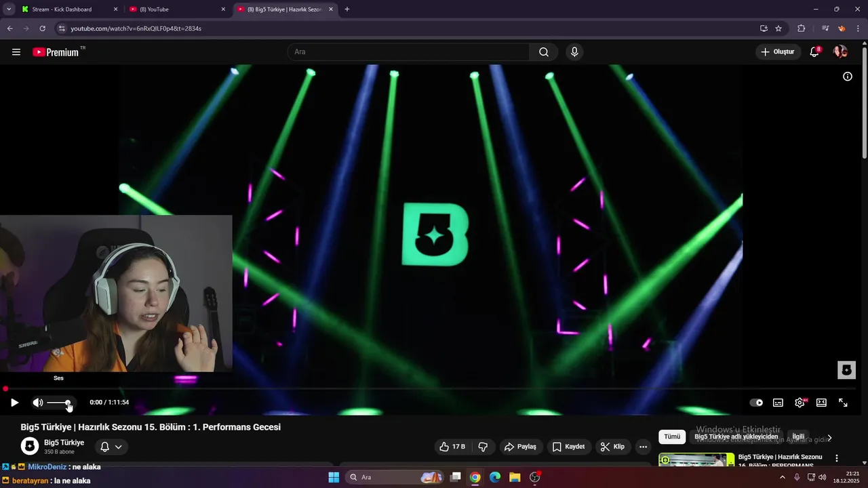Screen dimensions: 868x488
Task: Go back in browser history
Action: coord(10,28)
